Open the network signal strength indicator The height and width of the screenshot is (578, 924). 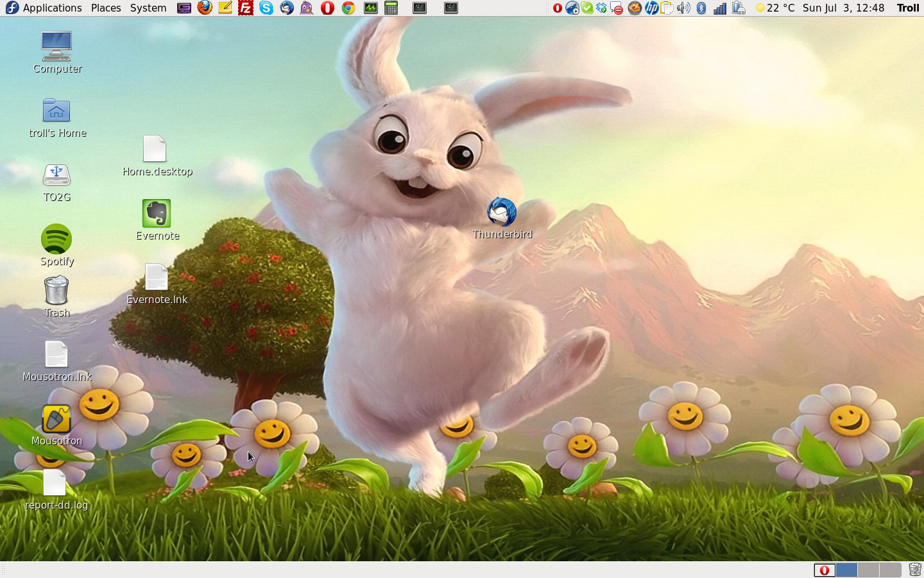pyautogui.click(x=720, y=8)
